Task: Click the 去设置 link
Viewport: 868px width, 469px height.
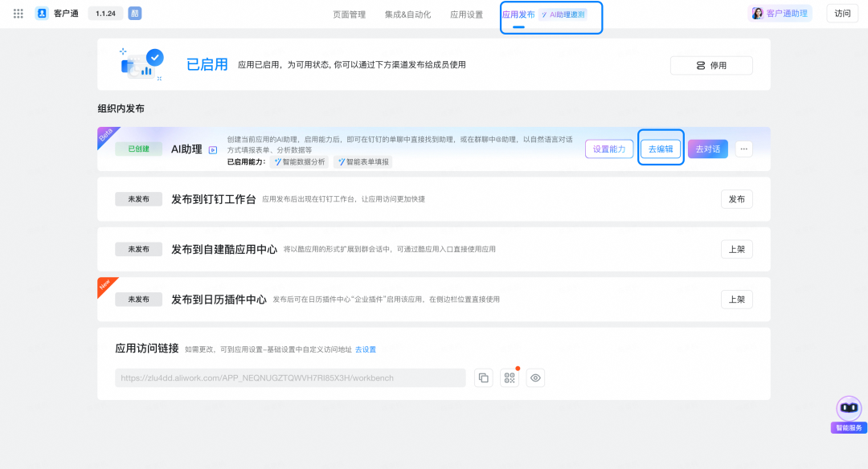Action: [366, 349]
